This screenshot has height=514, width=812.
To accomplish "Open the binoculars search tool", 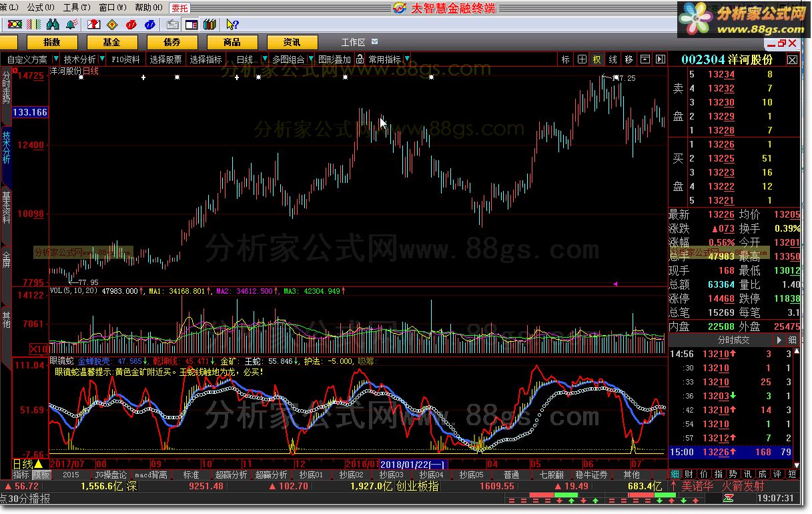I will [x=53, y=25].
